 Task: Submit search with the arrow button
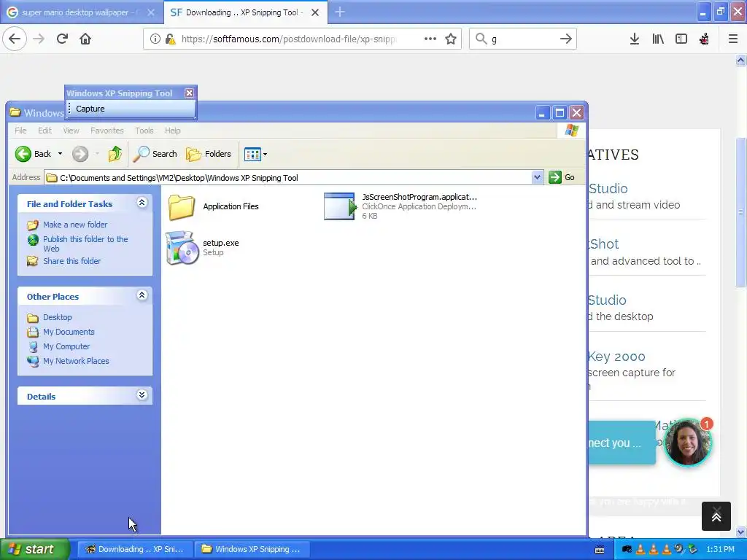(x=566, y=39)
